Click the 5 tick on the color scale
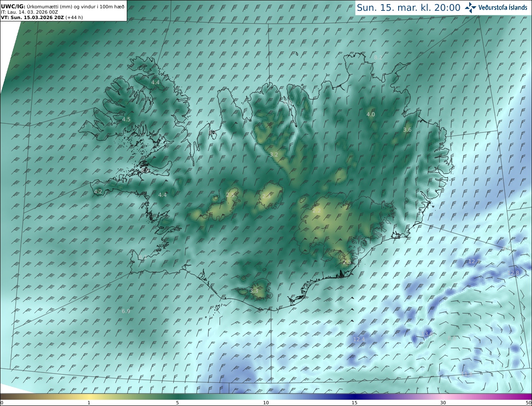This screenshot has height=406, width=532. (x=177, y=403)
